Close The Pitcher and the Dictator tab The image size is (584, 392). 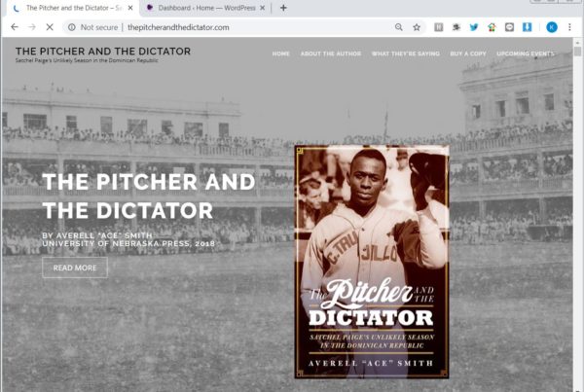[130, 8]
